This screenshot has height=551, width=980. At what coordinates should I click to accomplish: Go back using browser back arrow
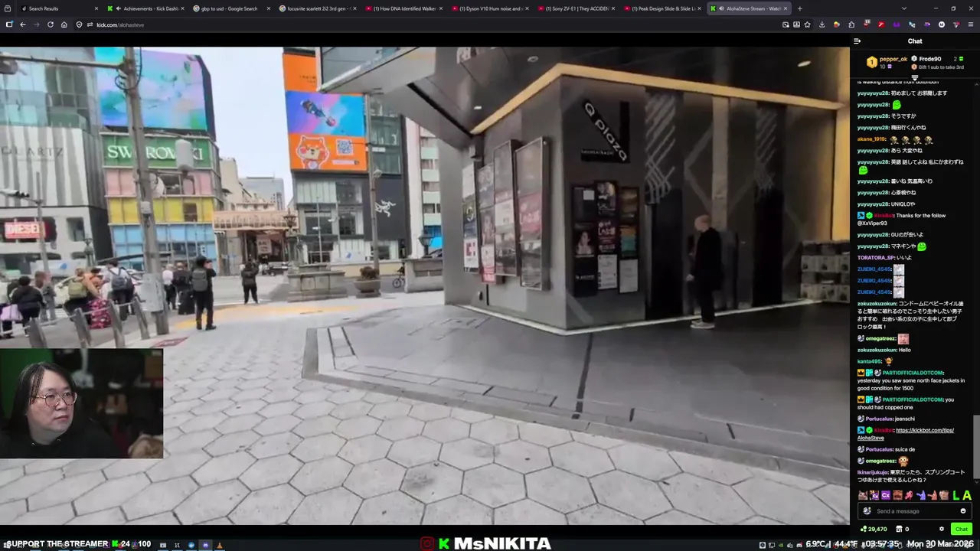tap(23, 24)
